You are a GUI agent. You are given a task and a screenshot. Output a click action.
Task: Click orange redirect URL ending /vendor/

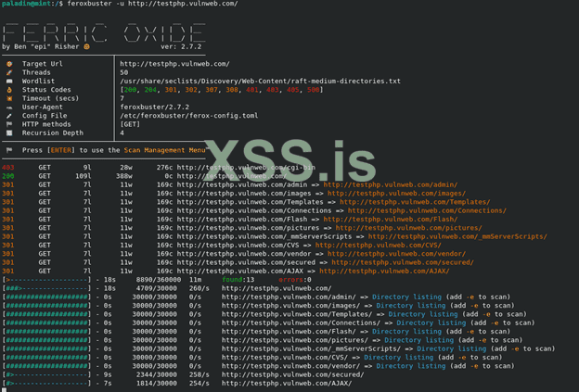[x=396, y=254]
